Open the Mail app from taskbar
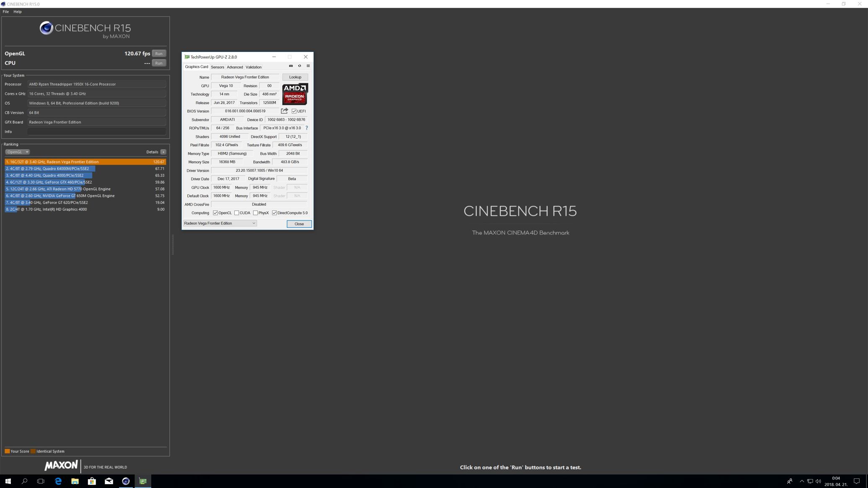Viewport: 868px width, 488px height. pos(109,481)
